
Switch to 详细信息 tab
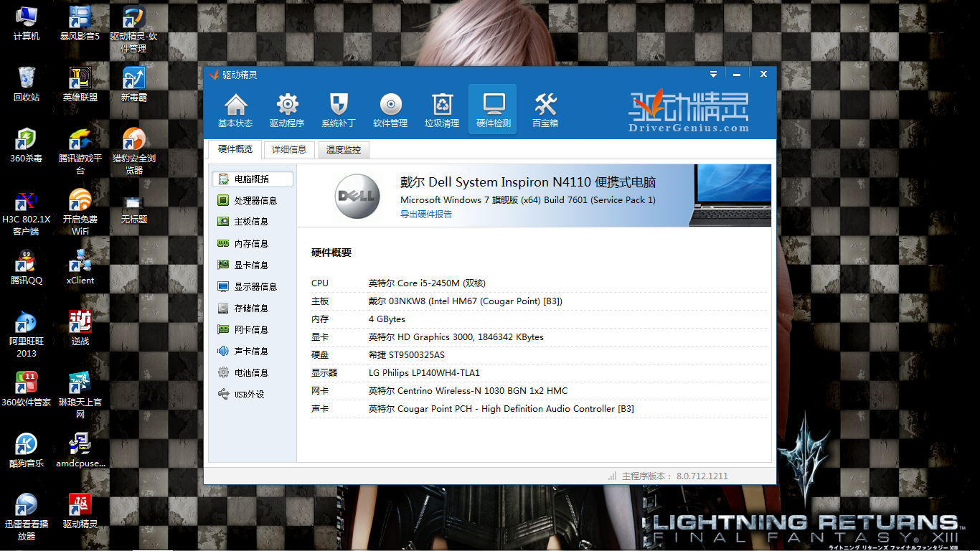coord(289,150)
